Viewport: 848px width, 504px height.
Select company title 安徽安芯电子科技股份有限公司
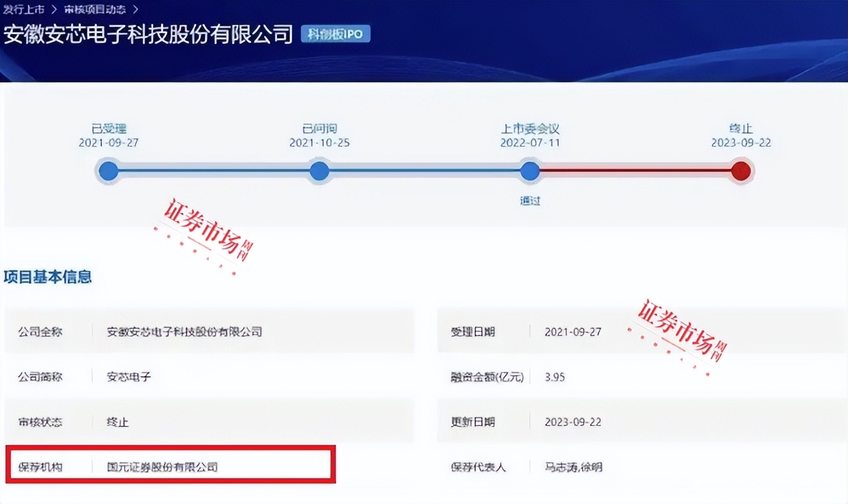[148, 35]
